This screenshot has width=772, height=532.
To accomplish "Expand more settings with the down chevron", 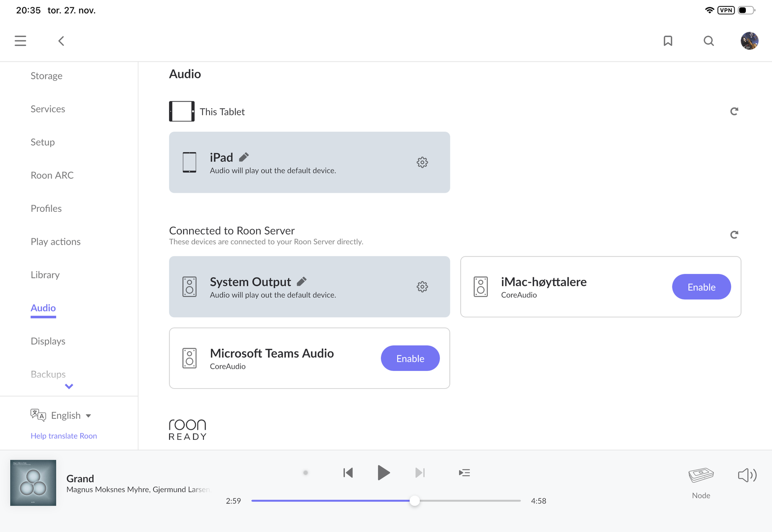I will click(x=69, y=387).
